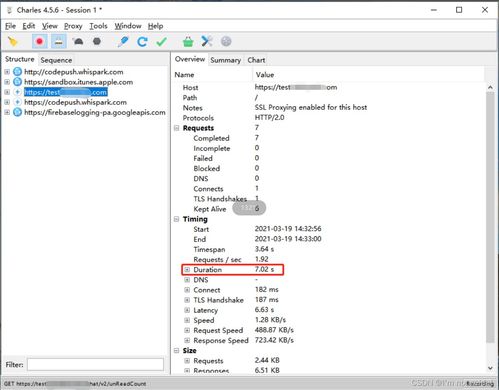Click the broom clear session icon
This screenshot has height=390, width=499.
click(13, 42)
